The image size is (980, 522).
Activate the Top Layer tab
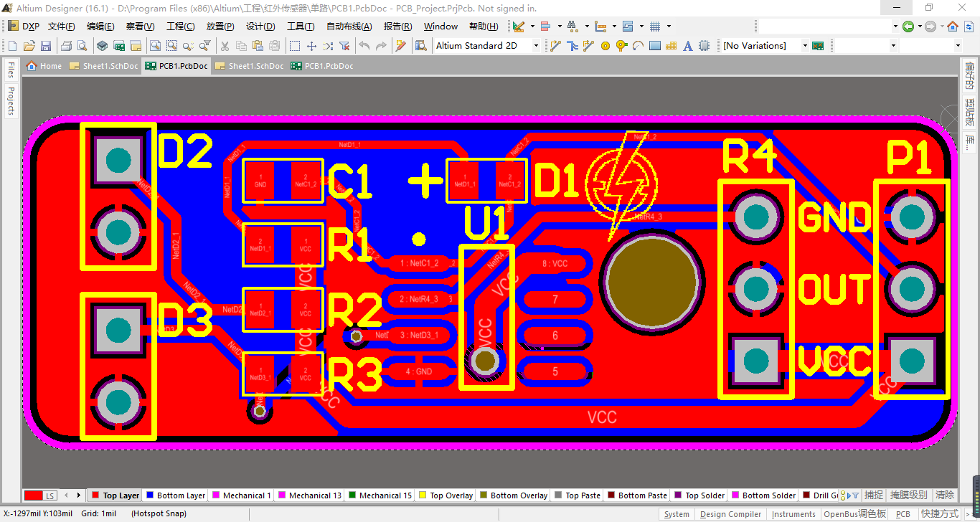(115, 495)
